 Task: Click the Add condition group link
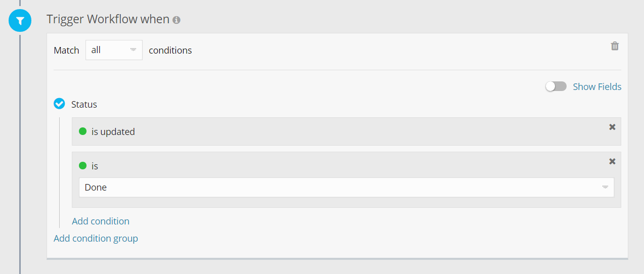point(96,238)
